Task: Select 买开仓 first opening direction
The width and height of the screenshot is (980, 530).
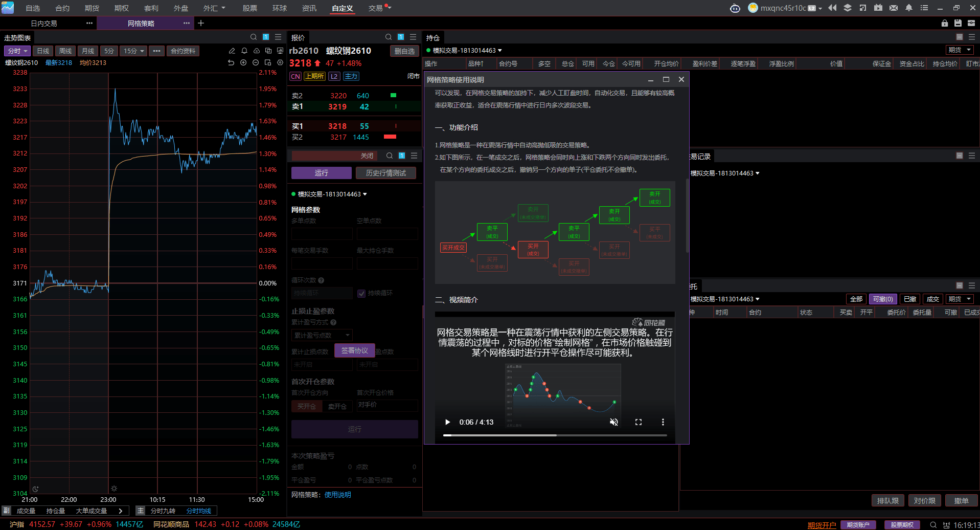Action: (307, 406)
